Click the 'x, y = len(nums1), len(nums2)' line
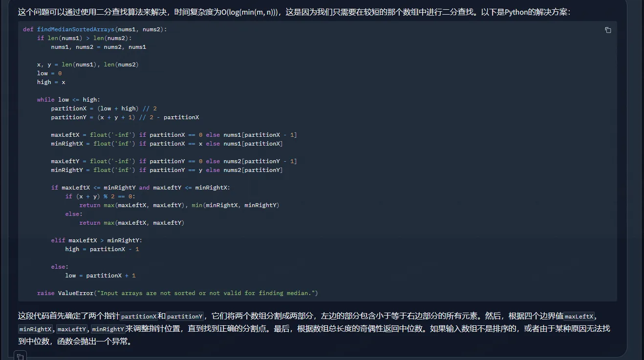Image resolution: width=644 pixels, height=360 pixels. 88,64
